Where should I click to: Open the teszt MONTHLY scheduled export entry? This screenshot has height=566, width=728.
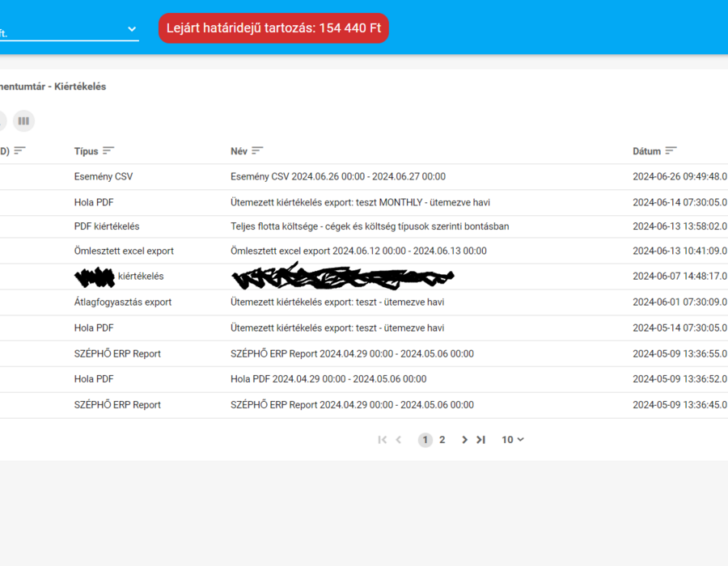click(x=360, y=203)
